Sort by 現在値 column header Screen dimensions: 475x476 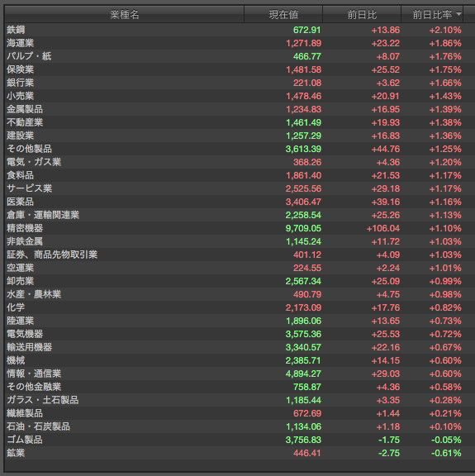[283, 15]
